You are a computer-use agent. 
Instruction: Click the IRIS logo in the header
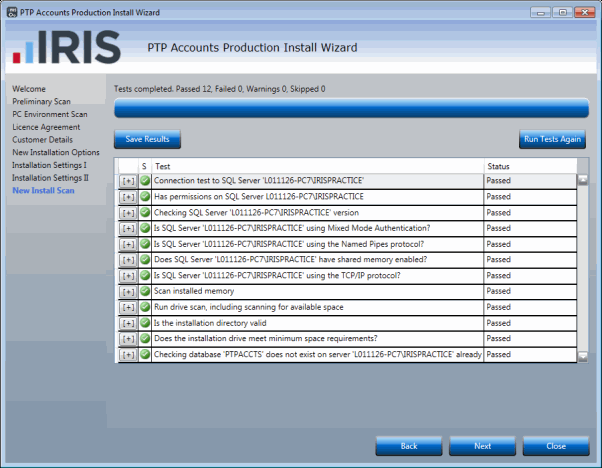click(x=66, y=47)
